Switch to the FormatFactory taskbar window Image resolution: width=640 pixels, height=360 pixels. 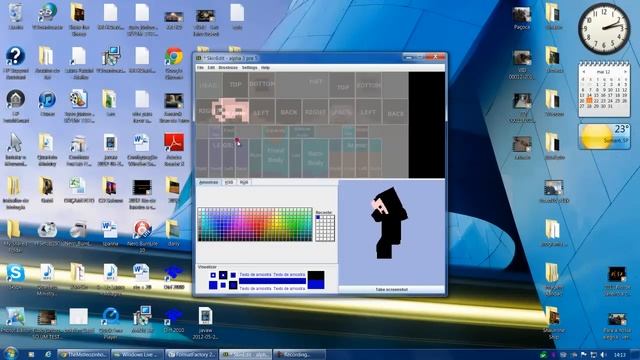pos(192,354)
